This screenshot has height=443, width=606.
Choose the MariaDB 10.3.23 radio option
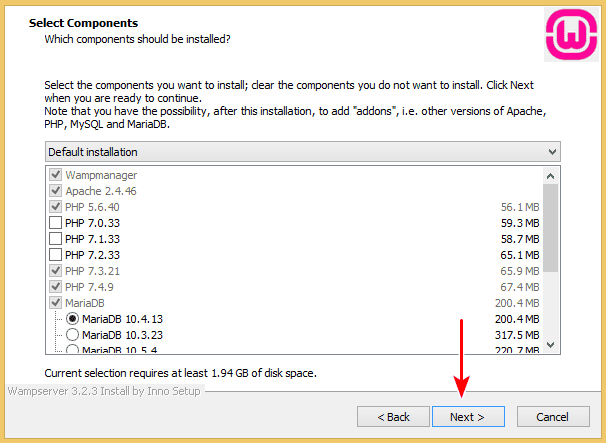[x=72, y=335]
